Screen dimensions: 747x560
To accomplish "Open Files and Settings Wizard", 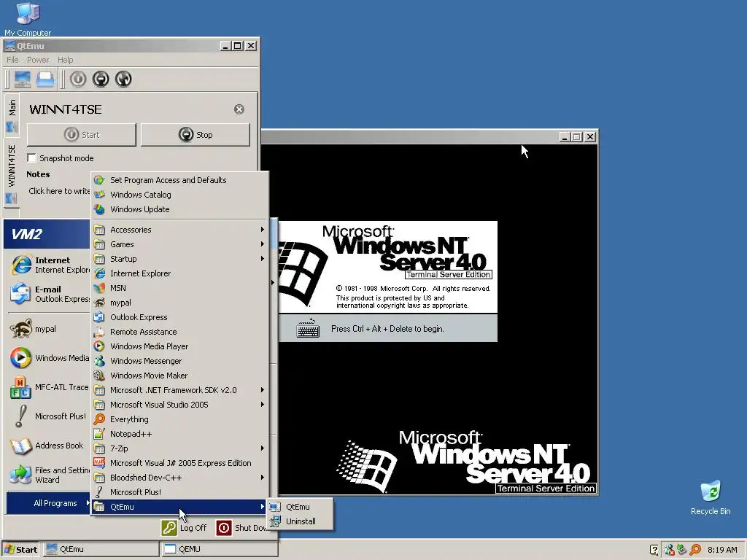I will [49, 475].
